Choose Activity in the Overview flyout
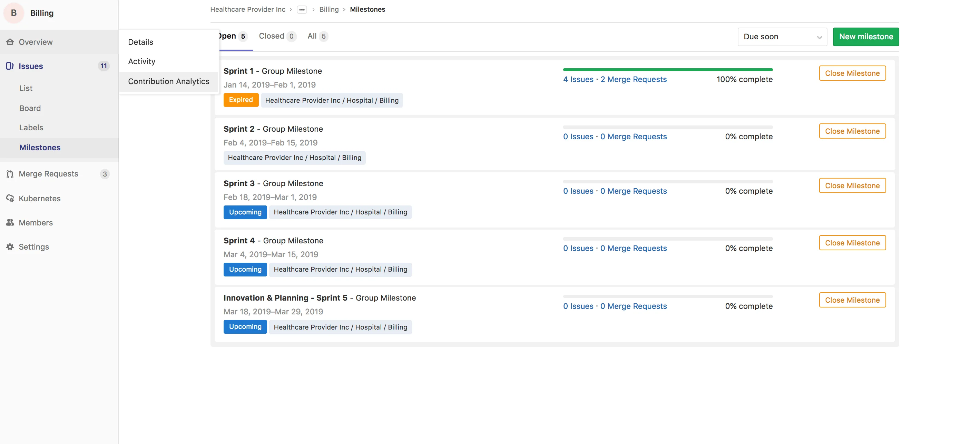This screenshot has height=444, width=980. [x=141, y=61]
